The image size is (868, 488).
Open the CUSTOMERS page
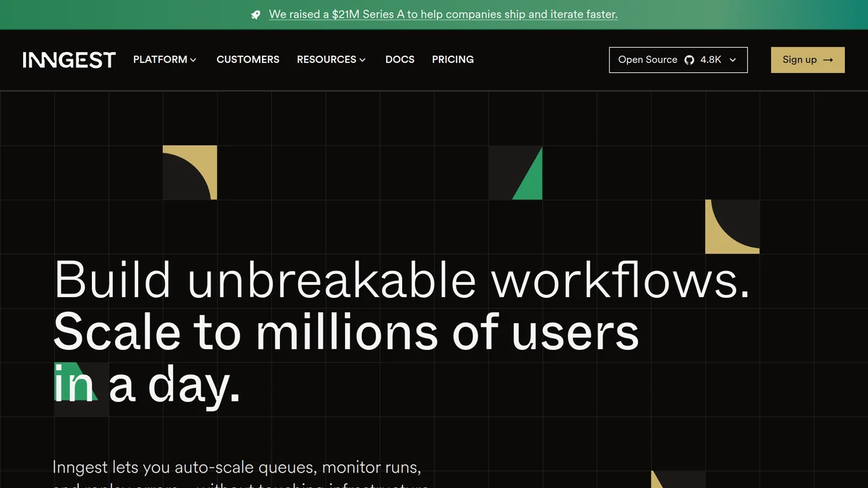pos(247,60)
